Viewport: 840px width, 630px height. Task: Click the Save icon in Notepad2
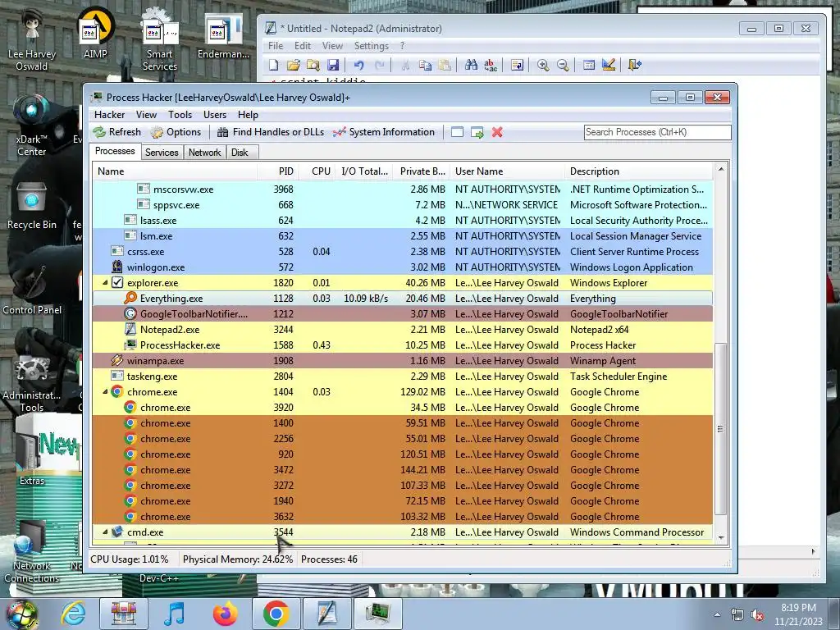[333, 66]
